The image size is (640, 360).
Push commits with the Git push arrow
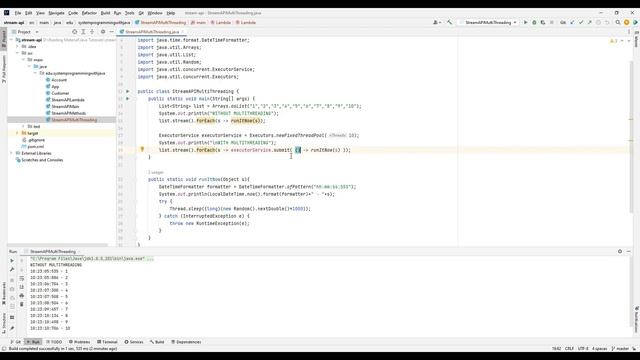pyautogui.click(x=589, y=22)
